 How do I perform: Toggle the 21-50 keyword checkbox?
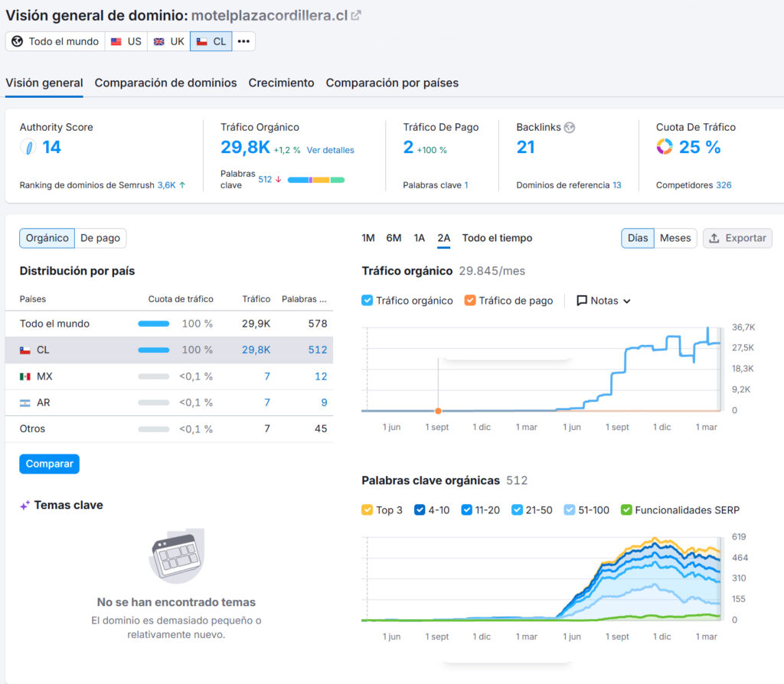pyautogui.click(x=517, y=510)
